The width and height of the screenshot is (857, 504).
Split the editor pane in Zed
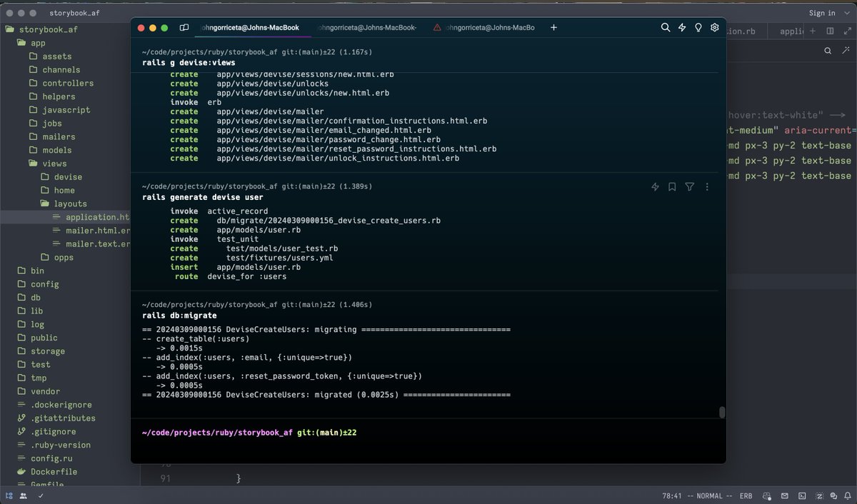point(830,31)
